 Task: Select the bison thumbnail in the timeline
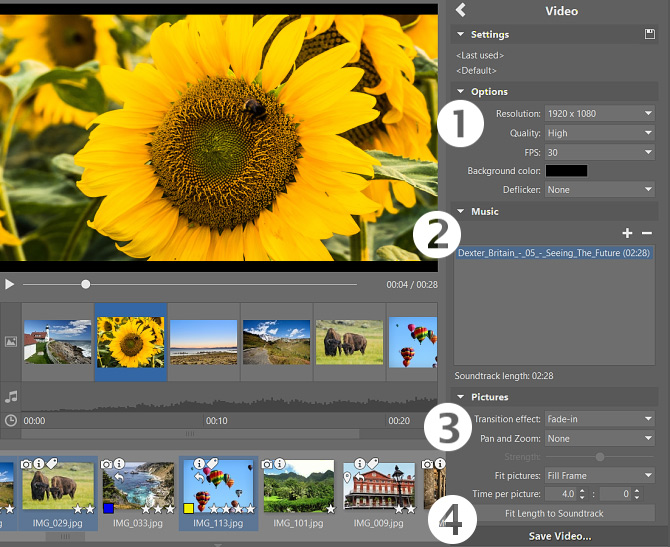[x=350, y=342]
